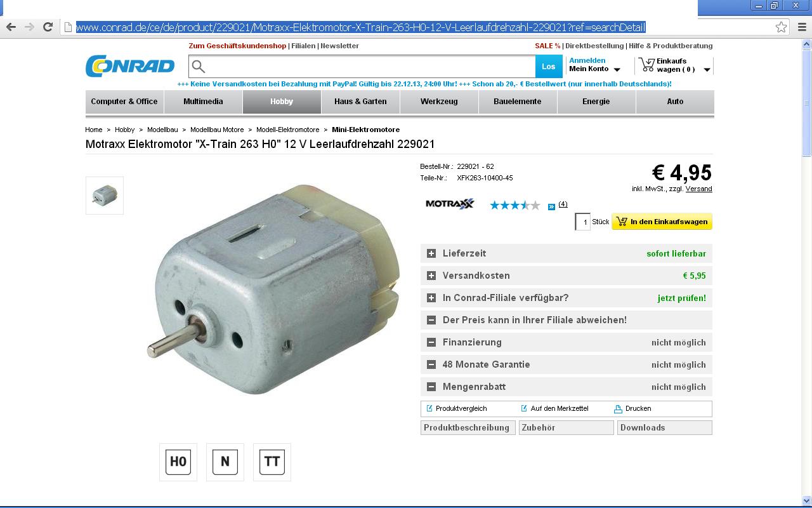The width and height of the screenshot is (812, 508).
Task: Go to Modellbau Motore breadcrumb
Action: click(x=217, y=130)
